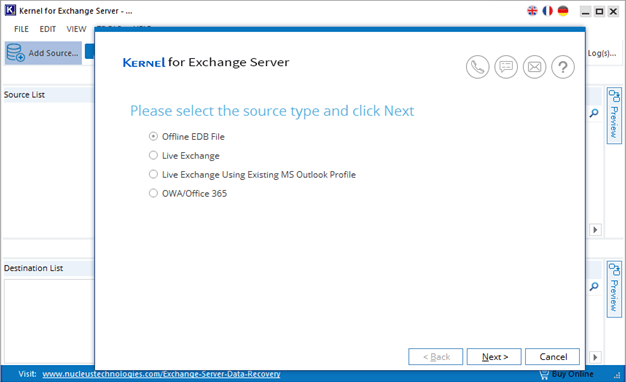Image resolution: width=626 pixels, height=382 pixels.
Task: Open the VIEW menu
Action: point(76,29)
